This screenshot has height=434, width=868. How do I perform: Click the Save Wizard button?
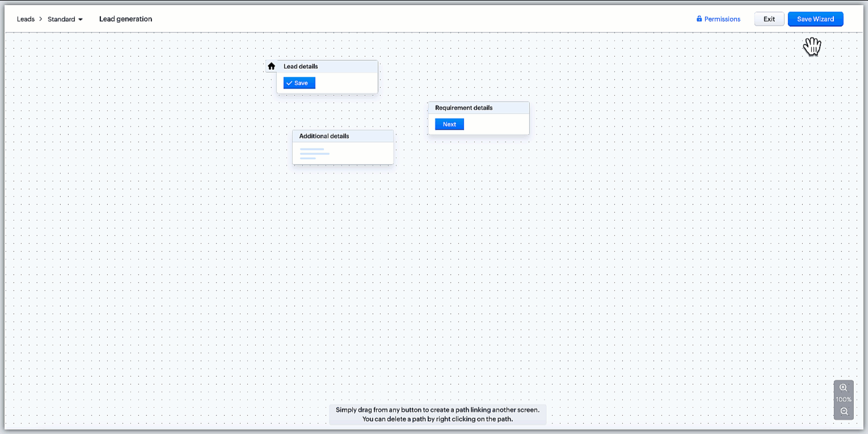pyautogui.click(x=815, y=19)
